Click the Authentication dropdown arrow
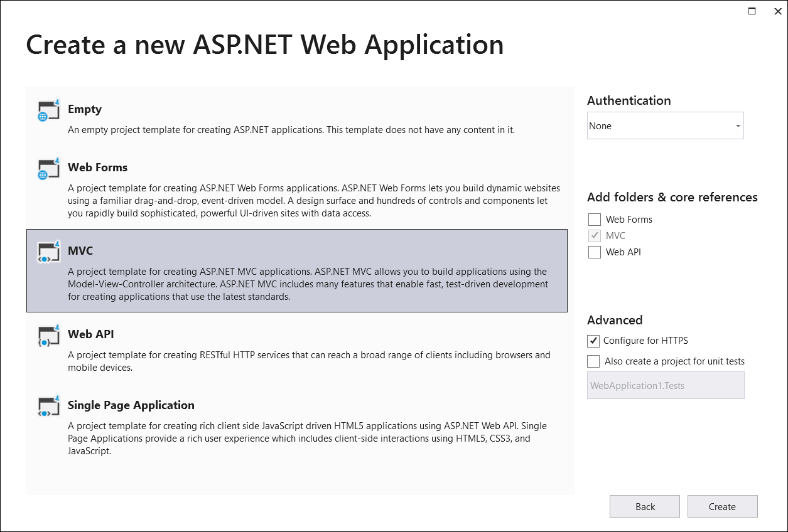 click(738, 125)
